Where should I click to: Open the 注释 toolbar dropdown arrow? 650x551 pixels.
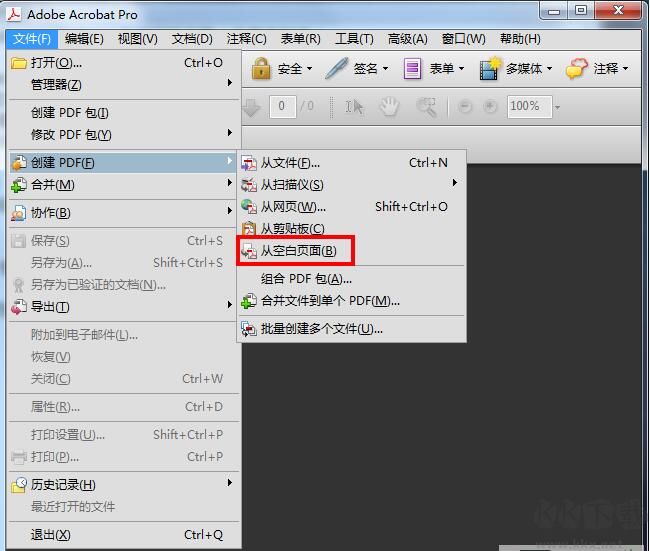click(626, 69)
